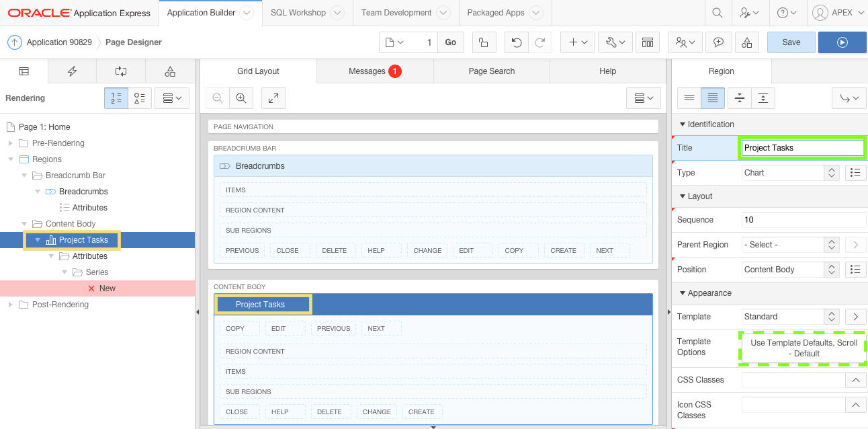Select the Breadcrumbs tree item
868x429 pixels.
(x=83, y=192)
